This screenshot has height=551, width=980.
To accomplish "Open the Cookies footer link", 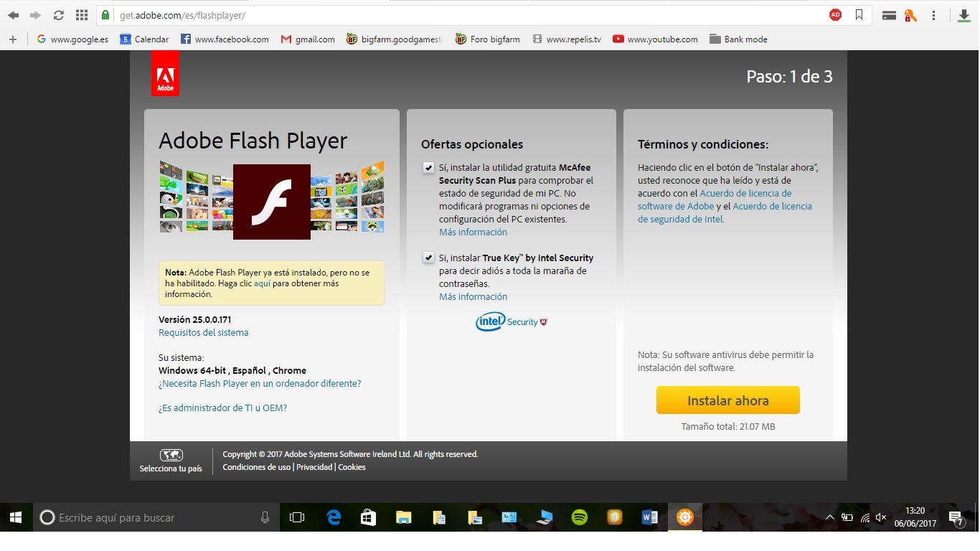I will click(352, 467).
